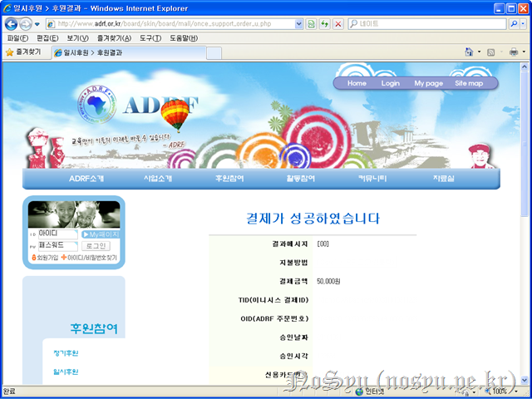This screenshot has height=399, width=532.
Task: Click the browser Back arrow button
Action: pos(12,24)
